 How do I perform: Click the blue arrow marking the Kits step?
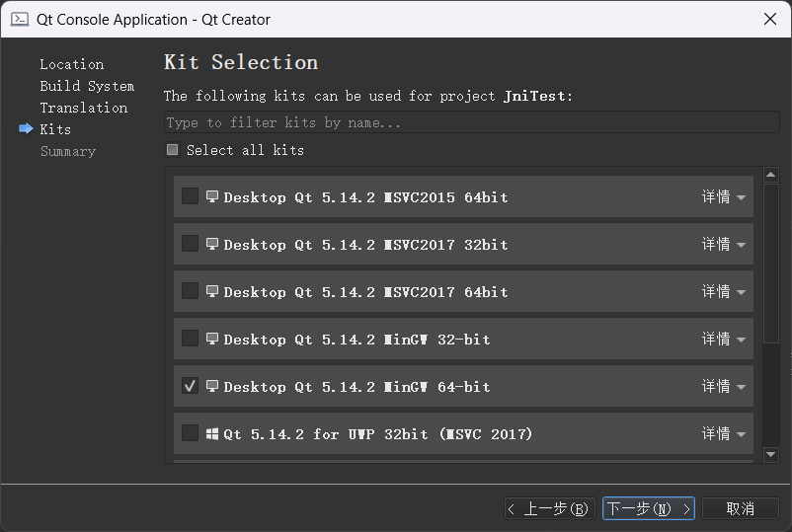point(26,128)
